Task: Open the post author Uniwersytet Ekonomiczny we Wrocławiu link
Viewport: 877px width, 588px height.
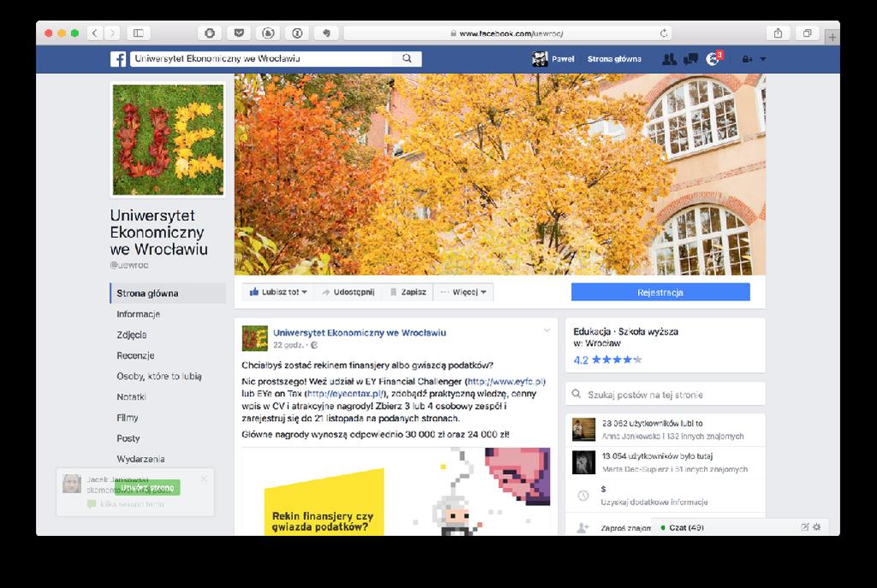Action: pos(360,333)
